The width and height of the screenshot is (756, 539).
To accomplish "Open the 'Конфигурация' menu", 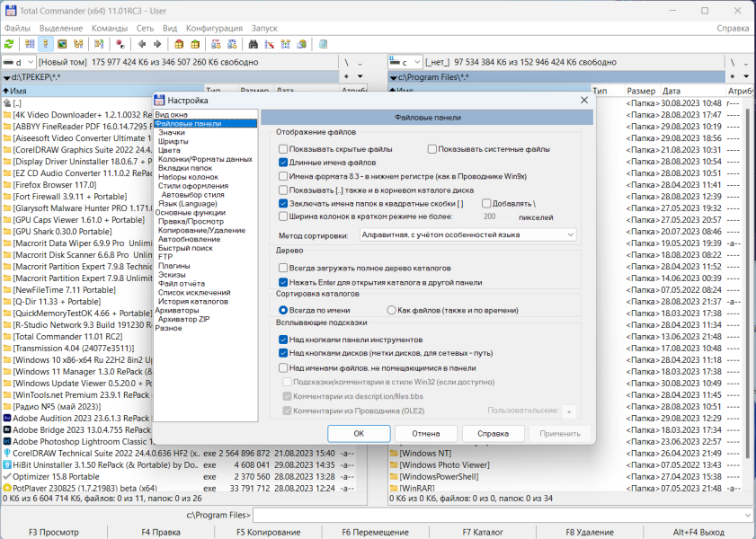I will 214,28.
